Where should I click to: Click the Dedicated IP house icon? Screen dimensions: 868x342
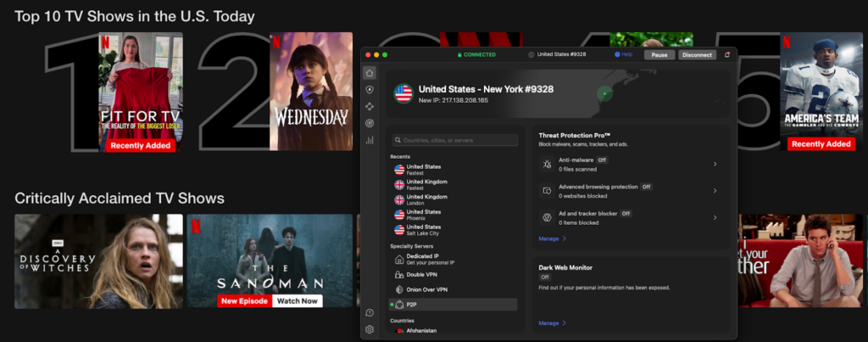399,259
